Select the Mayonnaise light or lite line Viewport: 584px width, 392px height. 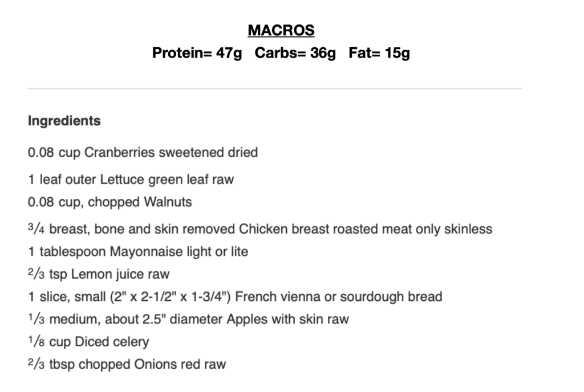click(138, 251)
